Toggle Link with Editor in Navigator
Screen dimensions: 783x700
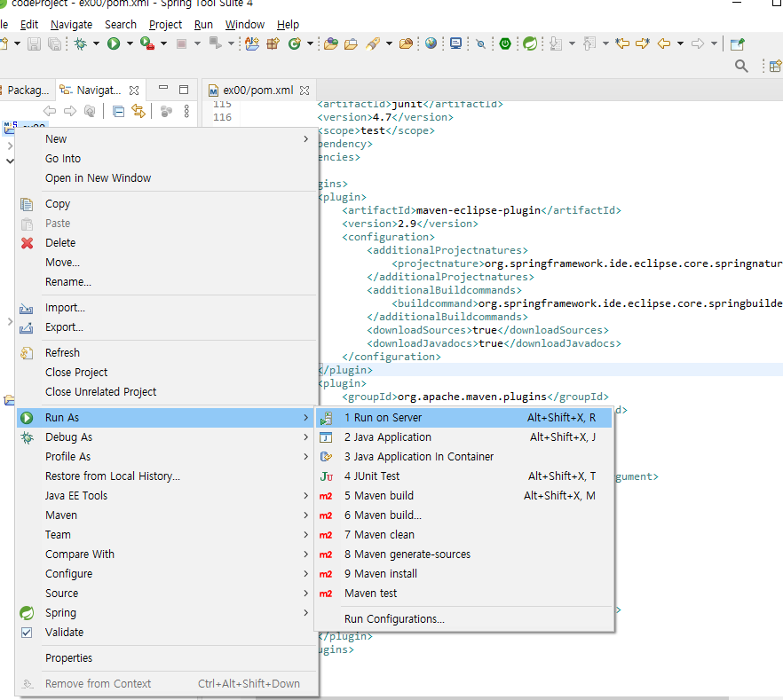click(x=138, y=111)
